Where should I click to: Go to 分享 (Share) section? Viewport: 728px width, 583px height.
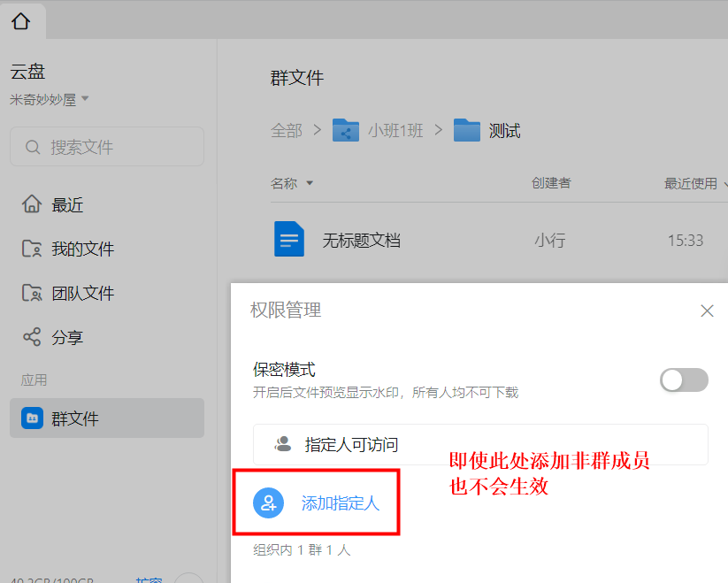point(67,338)
